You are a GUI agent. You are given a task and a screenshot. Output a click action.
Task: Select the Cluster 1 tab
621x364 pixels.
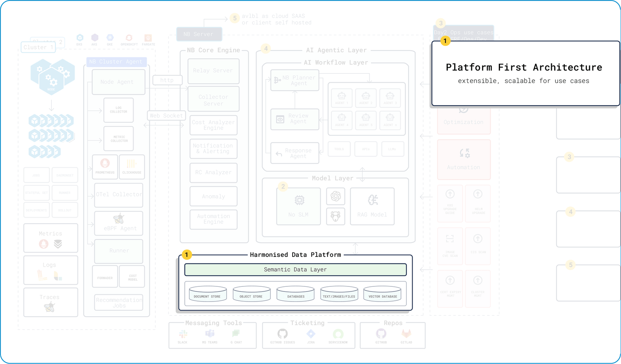(x=38, y=47)
